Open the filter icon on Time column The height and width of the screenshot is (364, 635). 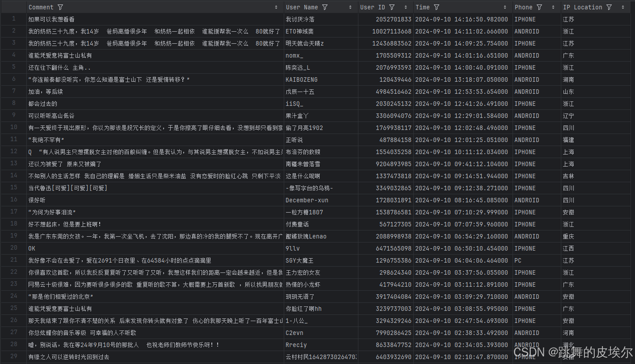click(437, 7)
